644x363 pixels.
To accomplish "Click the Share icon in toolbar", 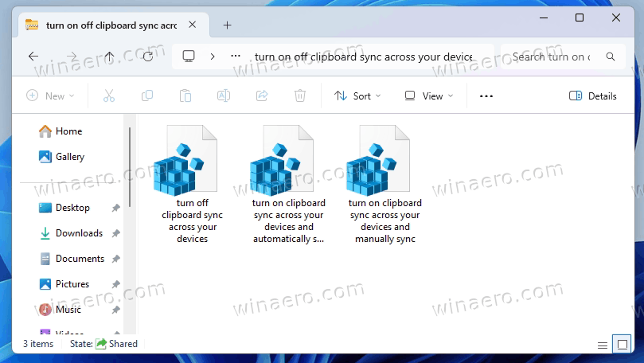I will pyautogui.click(x=262, y=96).
